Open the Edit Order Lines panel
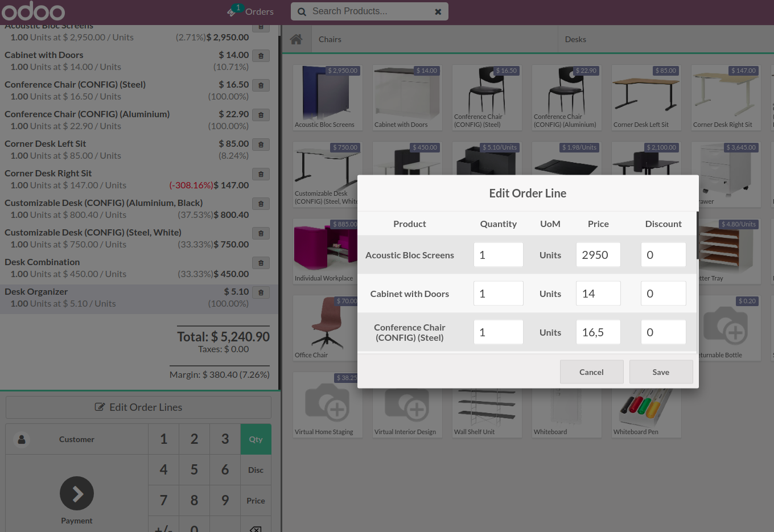 click(x=138, y=407)
